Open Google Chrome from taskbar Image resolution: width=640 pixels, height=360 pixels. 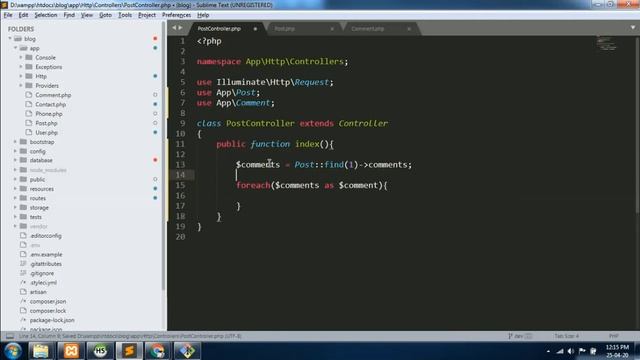158,351
